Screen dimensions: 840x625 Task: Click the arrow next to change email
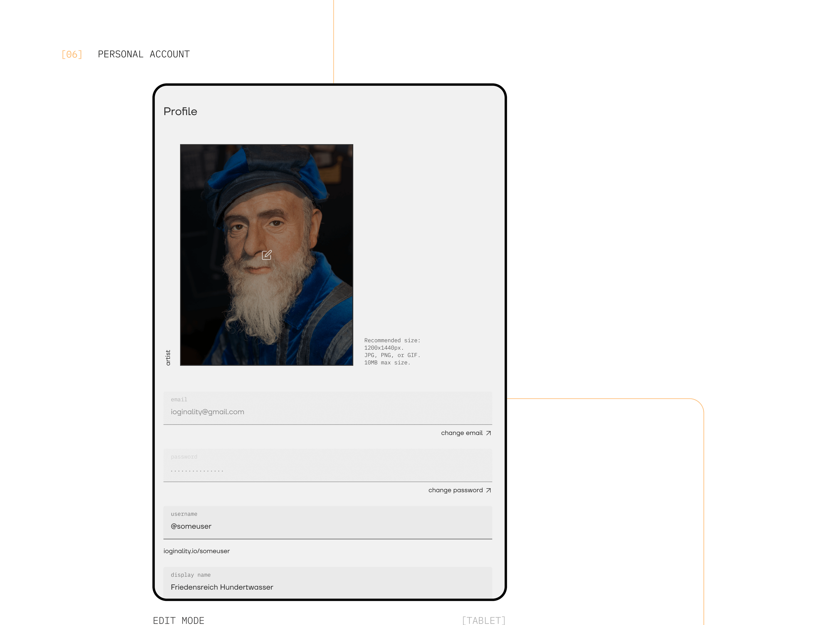click(x=488, y=433)
